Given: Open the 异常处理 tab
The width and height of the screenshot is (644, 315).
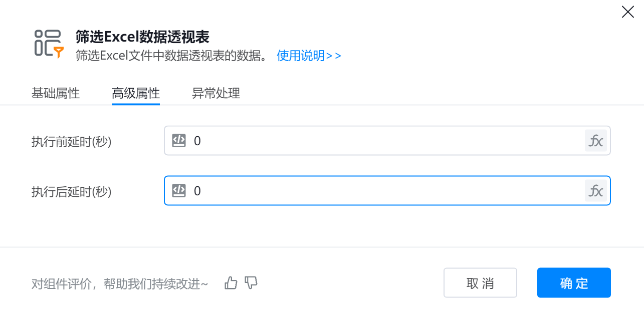Looking at the screenshot, I should (x=216, y=93).
